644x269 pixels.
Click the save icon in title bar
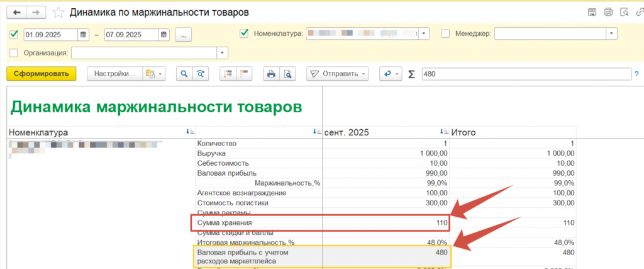pos(592,12)
